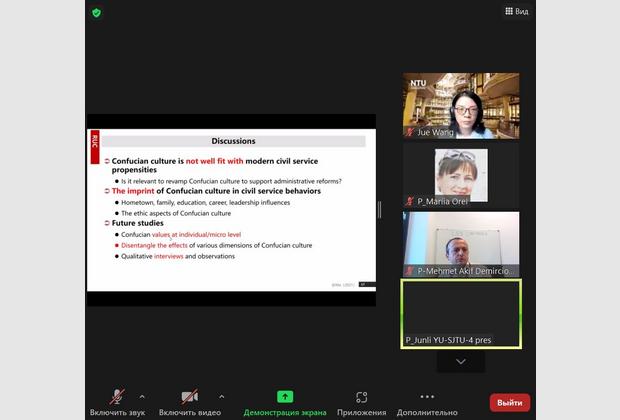This screenshot has height=420, width=620.
Task: Start Демонстрация экрана screen sharing
Action: [285, 403]
